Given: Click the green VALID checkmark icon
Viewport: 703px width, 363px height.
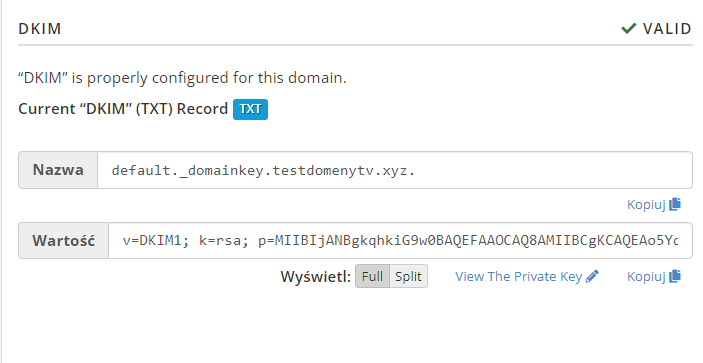Looking at the screenshot, I should pos(629,29).
